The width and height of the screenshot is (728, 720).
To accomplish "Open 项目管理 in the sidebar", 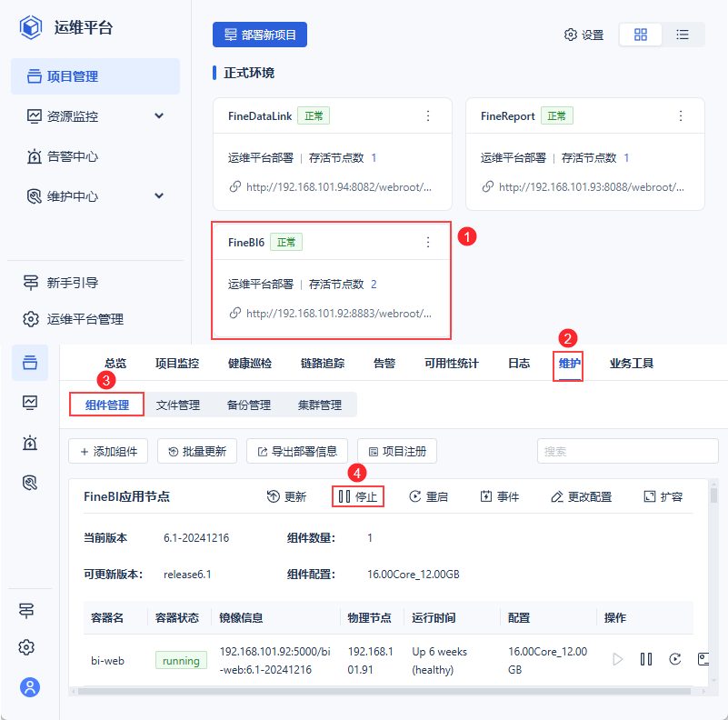I will tap(95, 76).
